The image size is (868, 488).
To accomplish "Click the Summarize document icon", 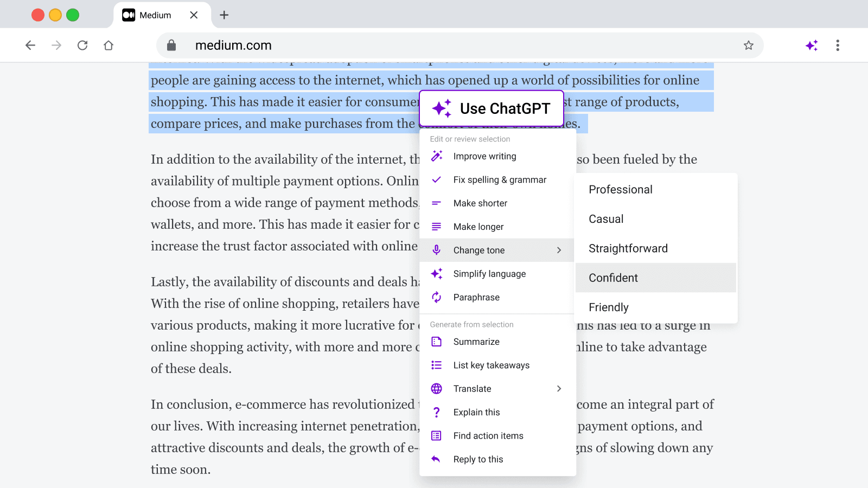I will [437, 342].
